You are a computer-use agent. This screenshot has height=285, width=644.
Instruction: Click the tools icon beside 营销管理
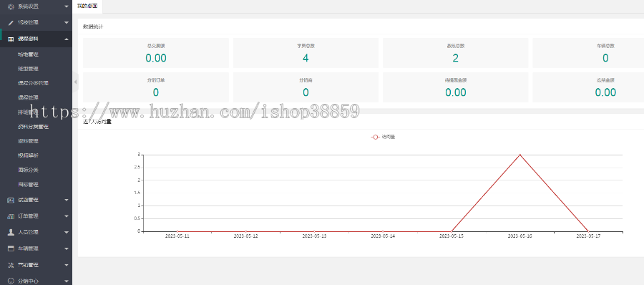(x=11, y=265)
